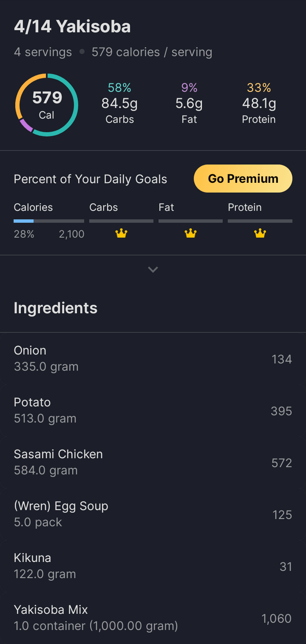The image size is (306, 644).
Task: Tap the 33% Protein macro value
Action: point(259,103)
